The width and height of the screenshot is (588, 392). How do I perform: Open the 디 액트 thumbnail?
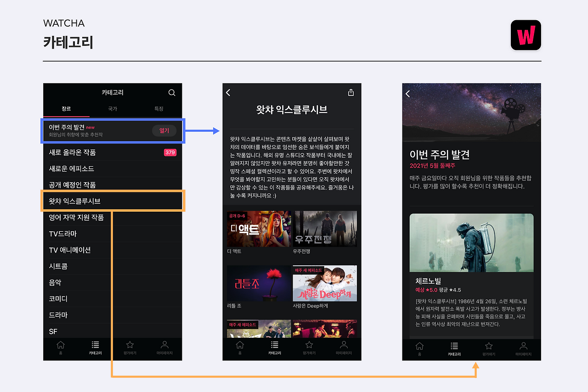point(259,229)
